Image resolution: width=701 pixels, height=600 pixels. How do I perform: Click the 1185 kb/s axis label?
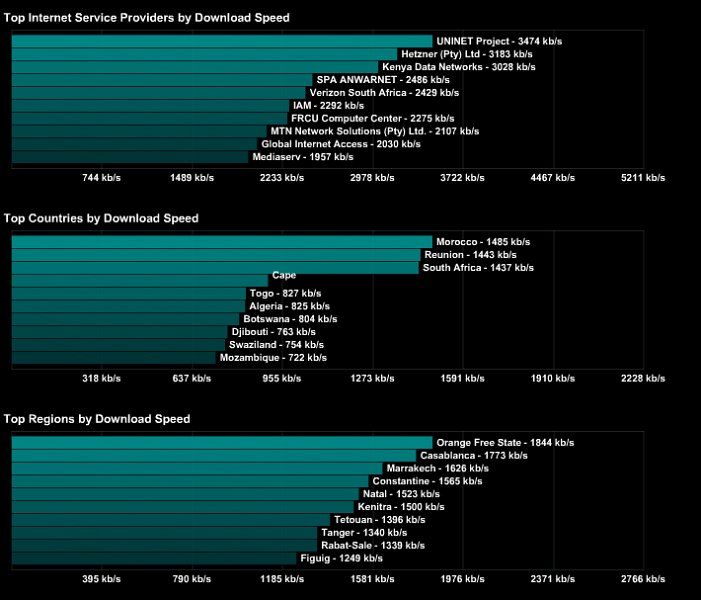(282, 579)
